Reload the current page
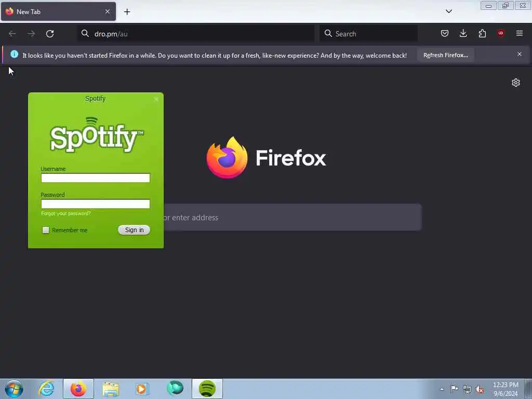 point(50,34)
